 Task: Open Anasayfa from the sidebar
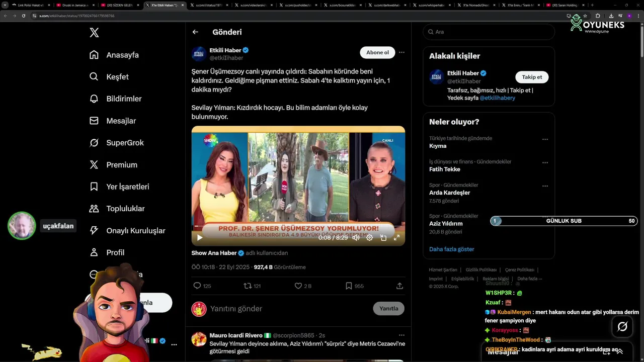pos(114,55)
